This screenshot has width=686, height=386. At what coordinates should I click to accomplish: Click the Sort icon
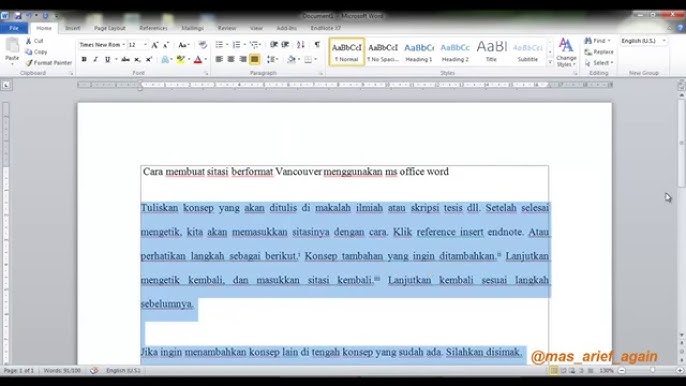[x=301, y=45]
